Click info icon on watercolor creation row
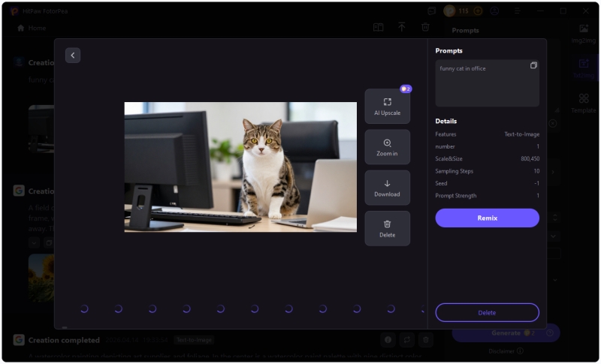This screenshot has width=601, height=364. pos(388,340)
